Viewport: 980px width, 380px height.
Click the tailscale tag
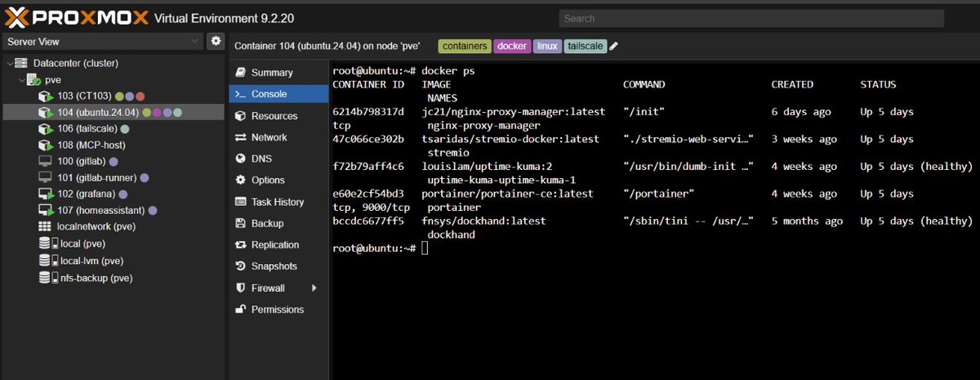[585, 46]
